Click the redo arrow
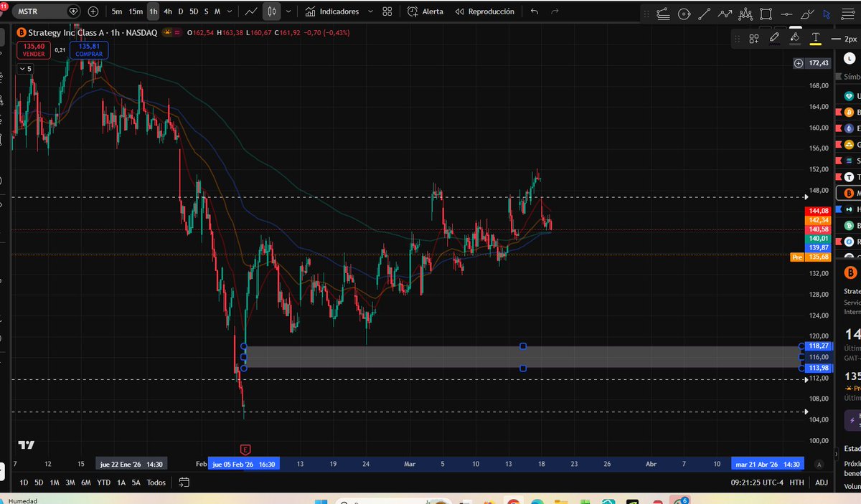 (x=554, y=11)
